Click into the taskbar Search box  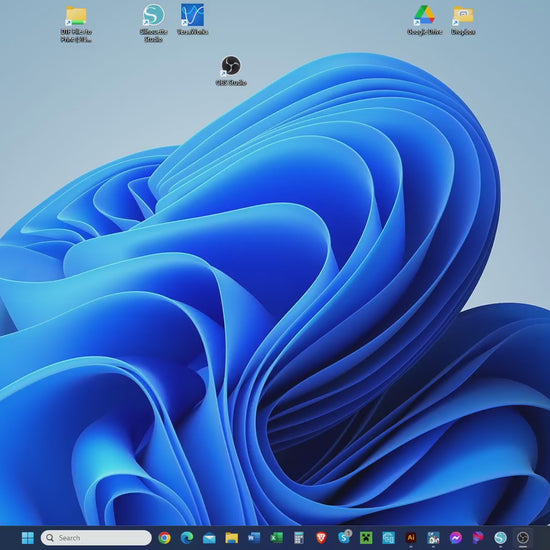coord(96,537)
